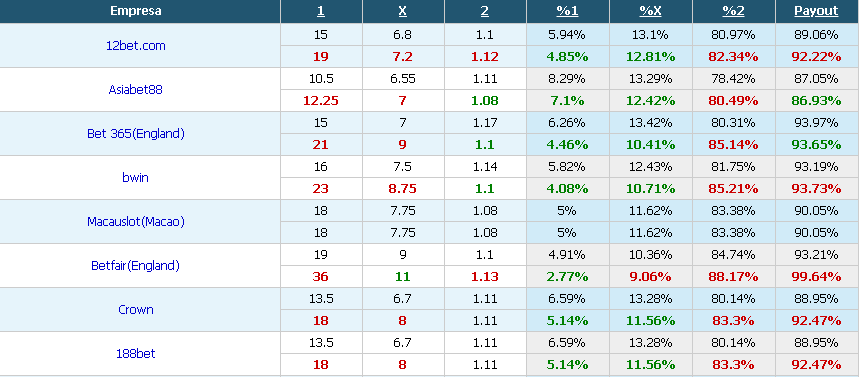Open the 188bet bookmaker link
Image resolution: width=859 pixels, height=377 pixels.
point(135,353)
